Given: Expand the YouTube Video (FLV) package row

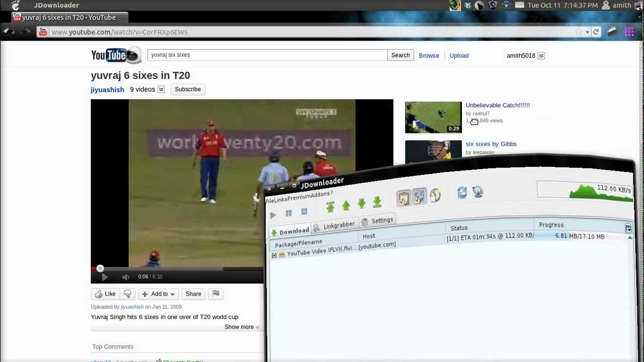Looking at the screenshot, I should pos(274,255).
